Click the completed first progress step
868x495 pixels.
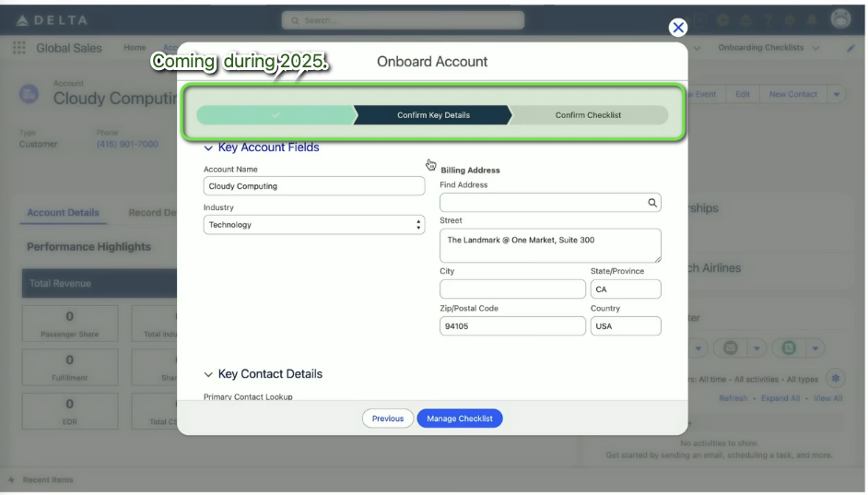pyautogui.click(x=276, y=115)
